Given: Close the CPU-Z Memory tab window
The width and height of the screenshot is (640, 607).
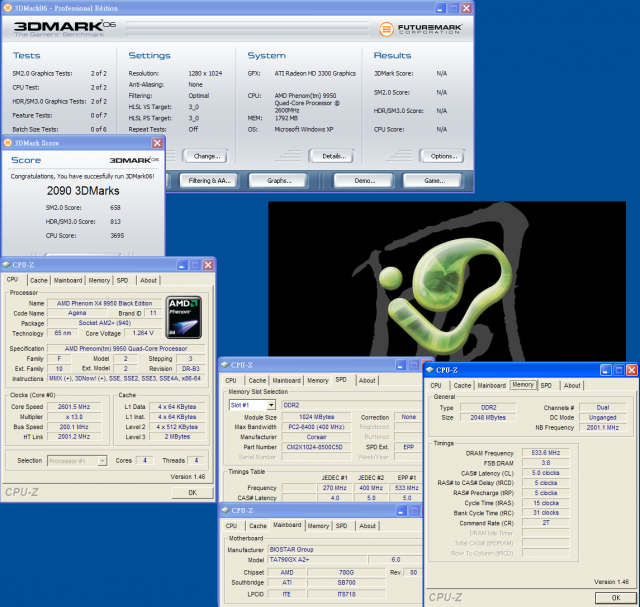Looking at the screenshot, I should tap(632, 370).
